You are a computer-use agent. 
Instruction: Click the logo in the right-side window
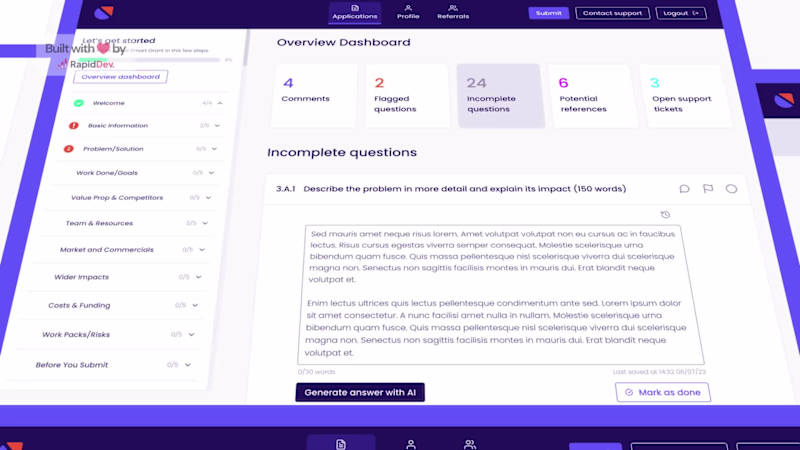[x=784, y=100]
